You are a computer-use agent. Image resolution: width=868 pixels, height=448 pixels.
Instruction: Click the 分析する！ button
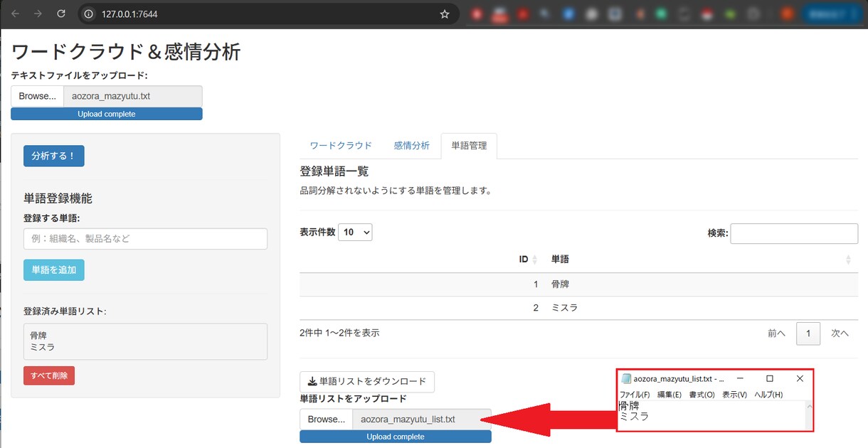(x=53, y=156)
